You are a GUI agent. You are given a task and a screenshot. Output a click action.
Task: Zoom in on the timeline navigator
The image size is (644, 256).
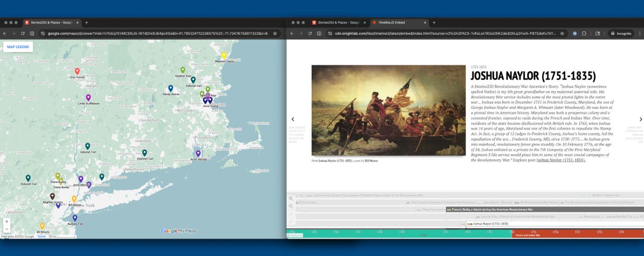(291, 199)
